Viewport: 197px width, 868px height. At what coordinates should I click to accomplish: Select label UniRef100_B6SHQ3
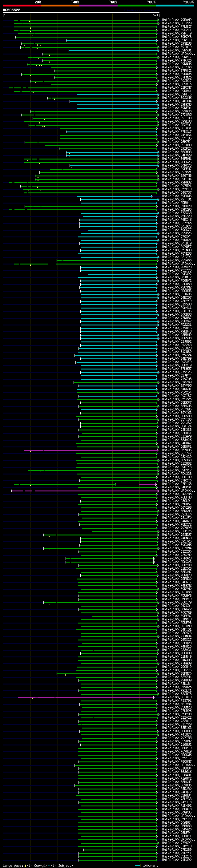click(176, 152)
